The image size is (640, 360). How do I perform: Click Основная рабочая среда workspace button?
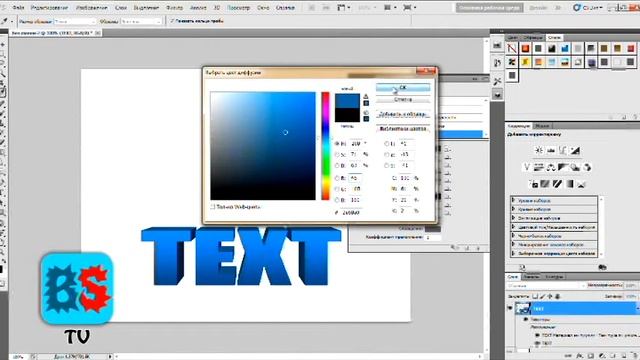(x=489, y=8)
